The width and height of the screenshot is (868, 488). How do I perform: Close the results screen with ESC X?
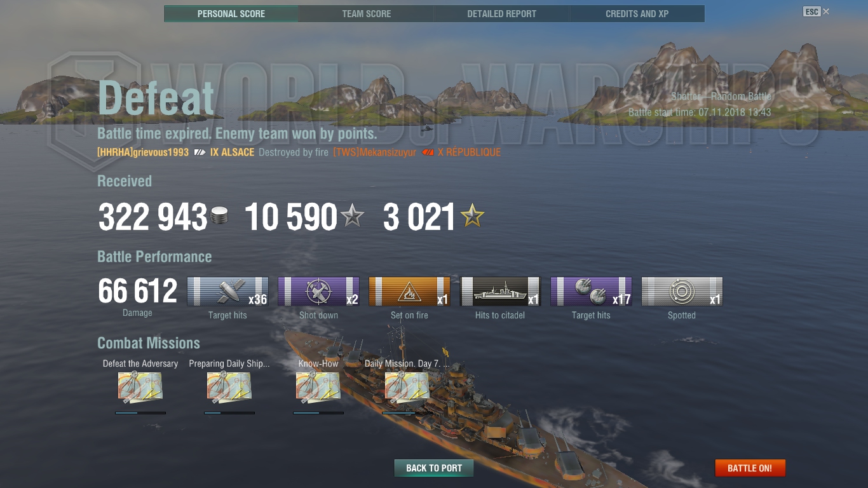pyautogui.click(x=817, y=11)
